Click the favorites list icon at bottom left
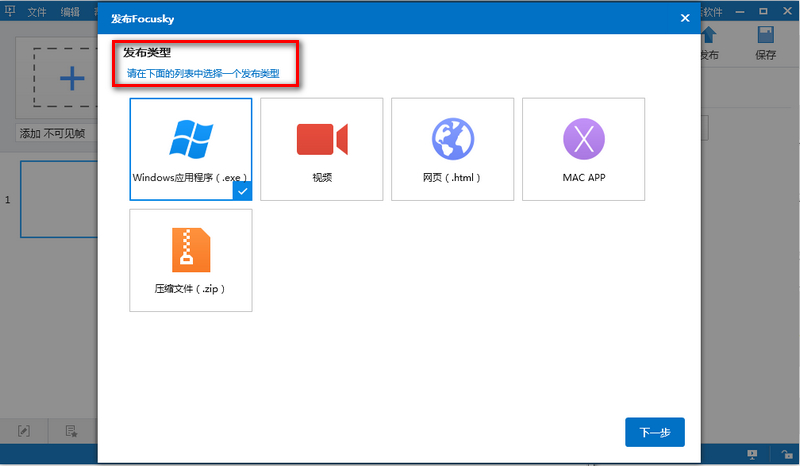This screenshot has width=800, height=466. tap(72, 431)
